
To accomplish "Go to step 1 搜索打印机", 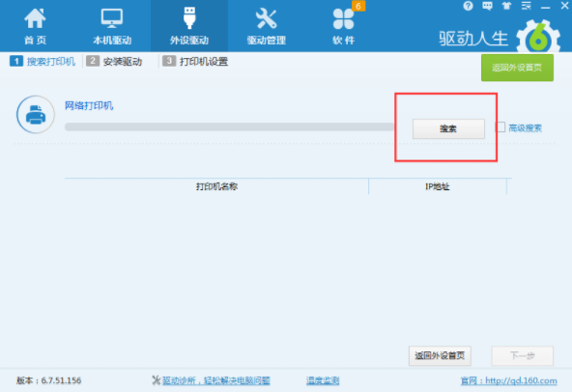I will (x=43, y=61).
